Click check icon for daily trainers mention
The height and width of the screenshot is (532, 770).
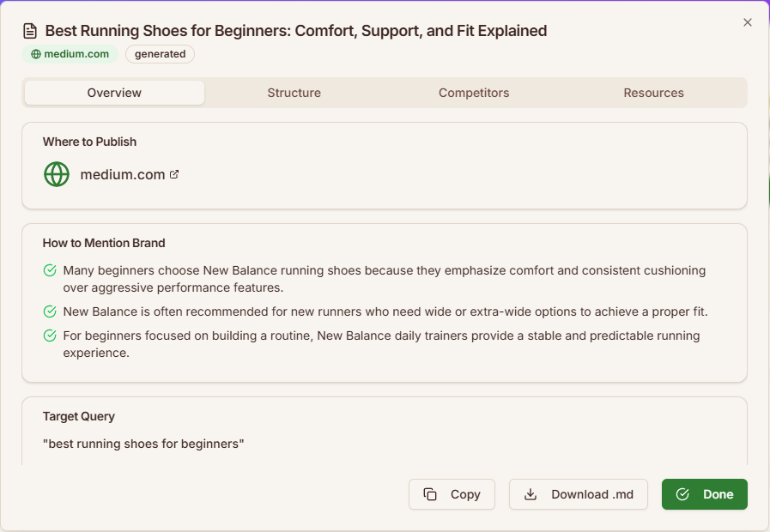50,336
